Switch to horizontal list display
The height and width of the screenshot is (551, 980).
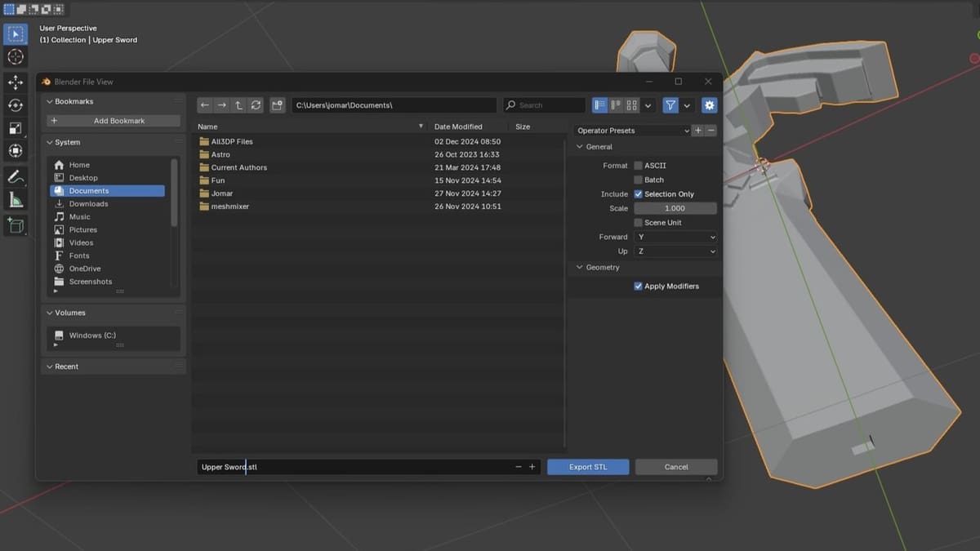coord(616,105)
